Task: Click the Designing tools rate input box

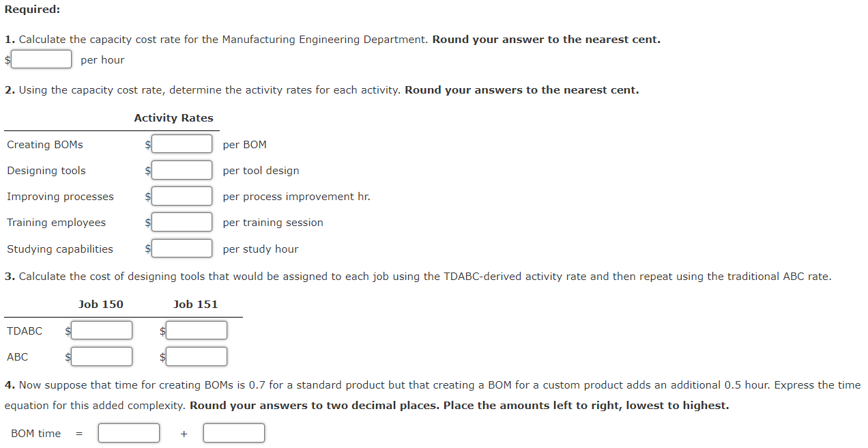Action: point(182,170)
